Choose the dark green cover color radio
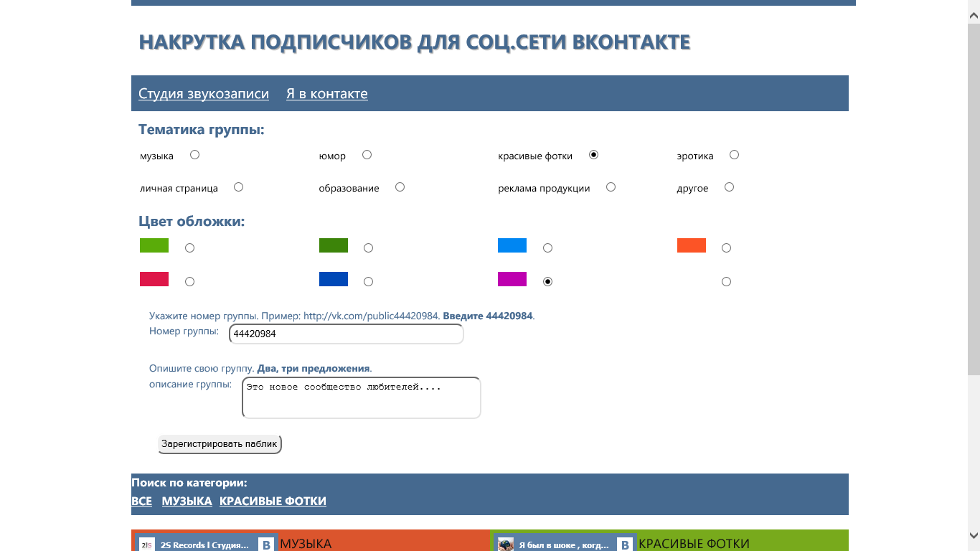The image size is (980, 551). tap(368, 248)
